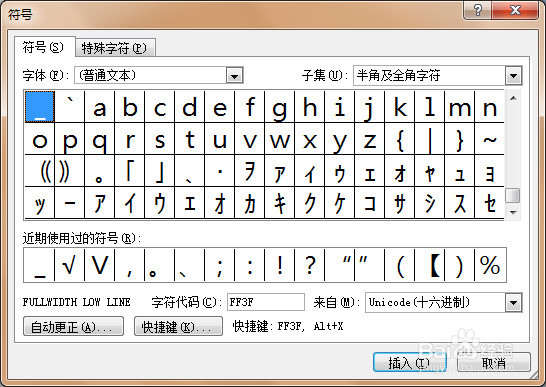Viewport: 546px width, 387px height.
Task: Open the 字体 font dropdown
Action: coord(234,76)
